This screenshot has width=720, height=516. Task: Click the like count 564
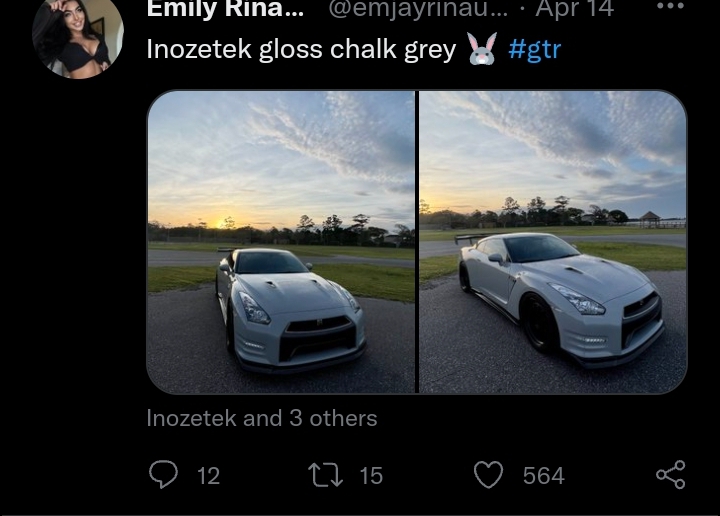543,476
